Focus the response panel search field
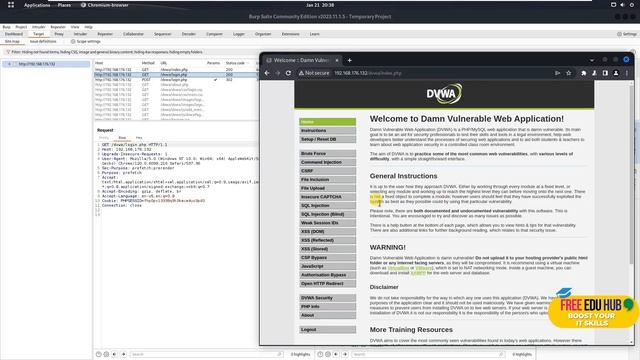 click(428, 354)
